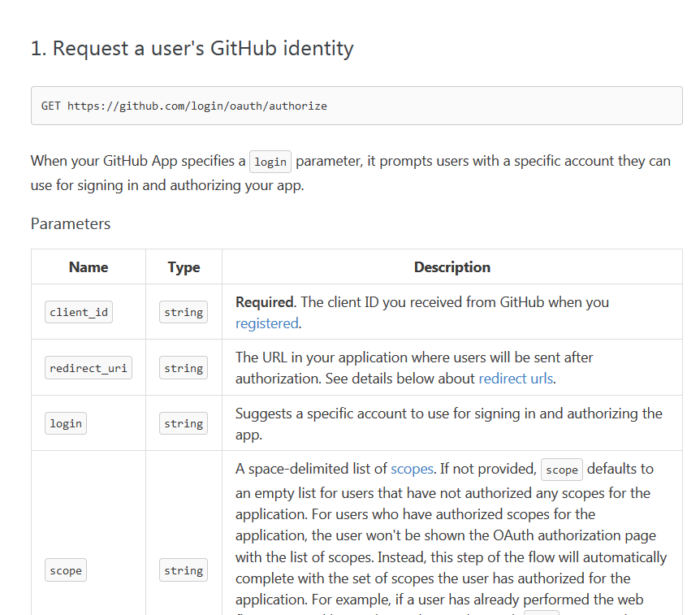The image size is (700, 615).
Task: Click the 'redirect_uri' parameter name cell
Action: (x=89, y=368)
